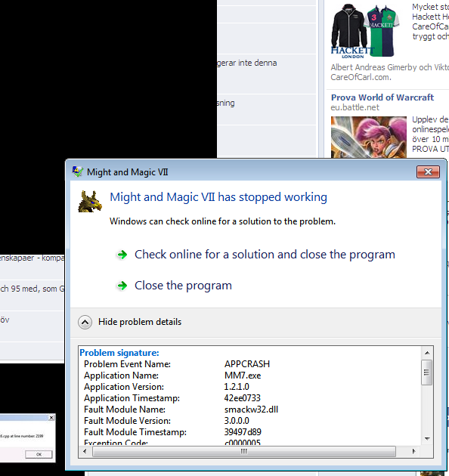This screenshot has height=476, width=449.
Task: Choose Check online for a solution and close
Action: click(x=265, y=255)
